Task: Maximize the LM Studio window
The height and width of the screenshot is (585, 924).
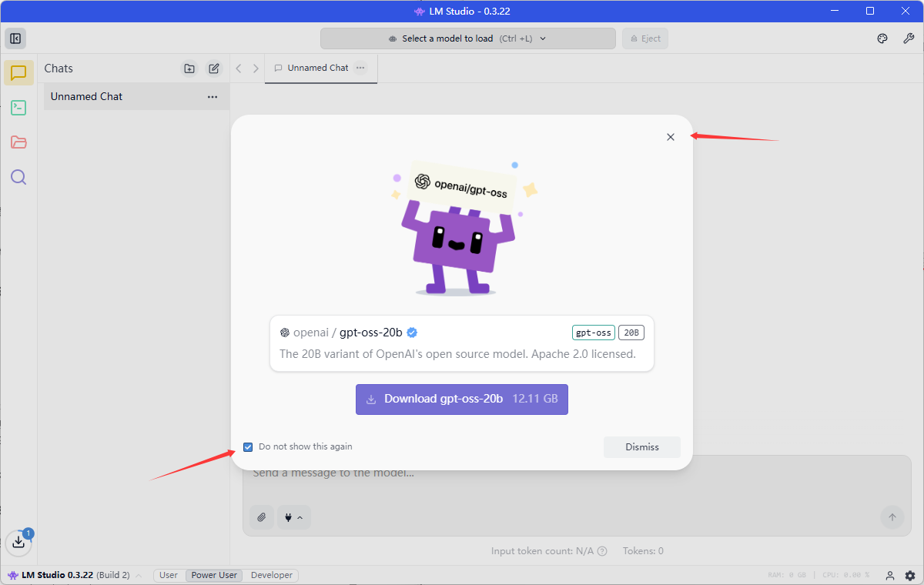Action: (870, 11)
